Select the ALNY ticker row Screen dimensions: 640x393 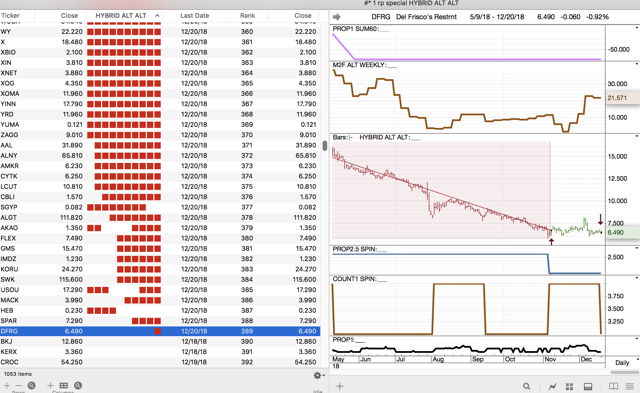tap(160, 155)
